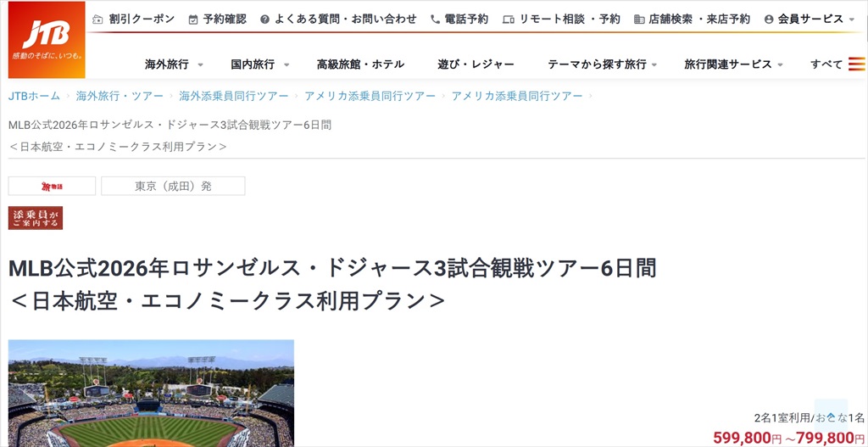Click the JTB logo

[x=47, y=39]
